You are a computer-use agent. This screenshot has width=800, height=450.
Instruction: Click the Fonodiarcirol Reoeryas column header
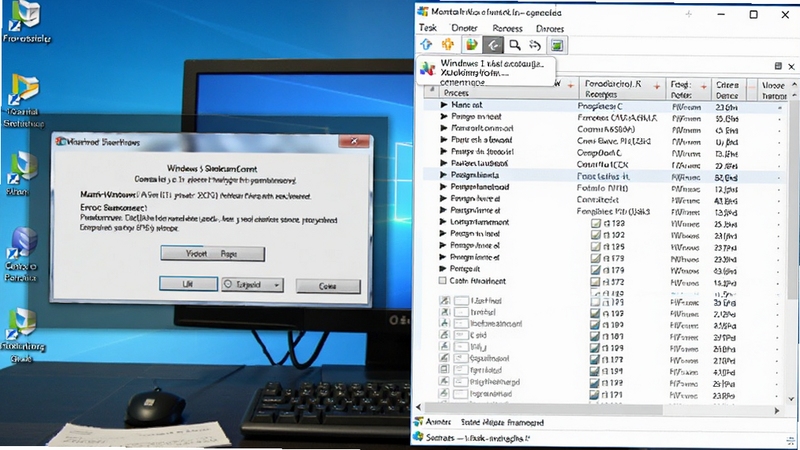coord(621,89)
